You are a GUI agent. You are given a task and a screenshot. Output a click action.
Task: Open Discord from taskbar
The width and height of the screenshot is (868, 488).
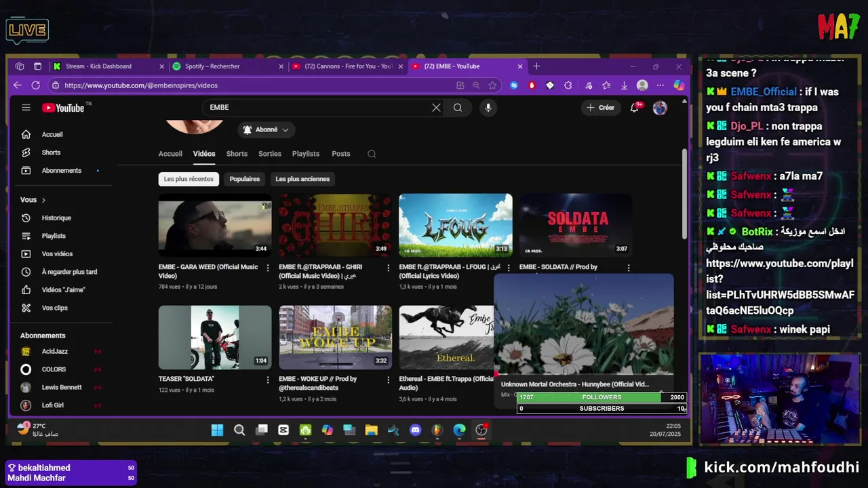pos(416,430)
